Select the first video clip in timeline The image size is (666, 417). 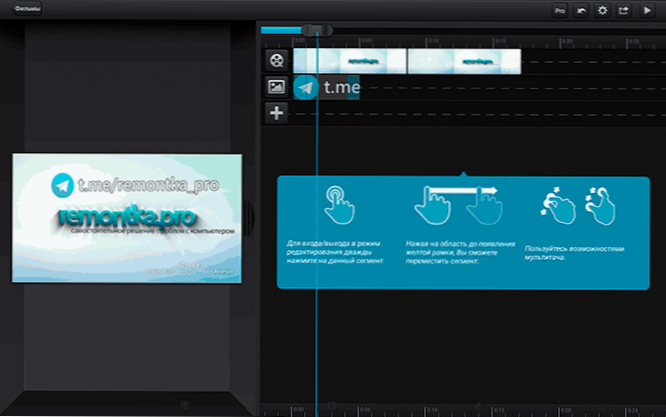point(350,61)
